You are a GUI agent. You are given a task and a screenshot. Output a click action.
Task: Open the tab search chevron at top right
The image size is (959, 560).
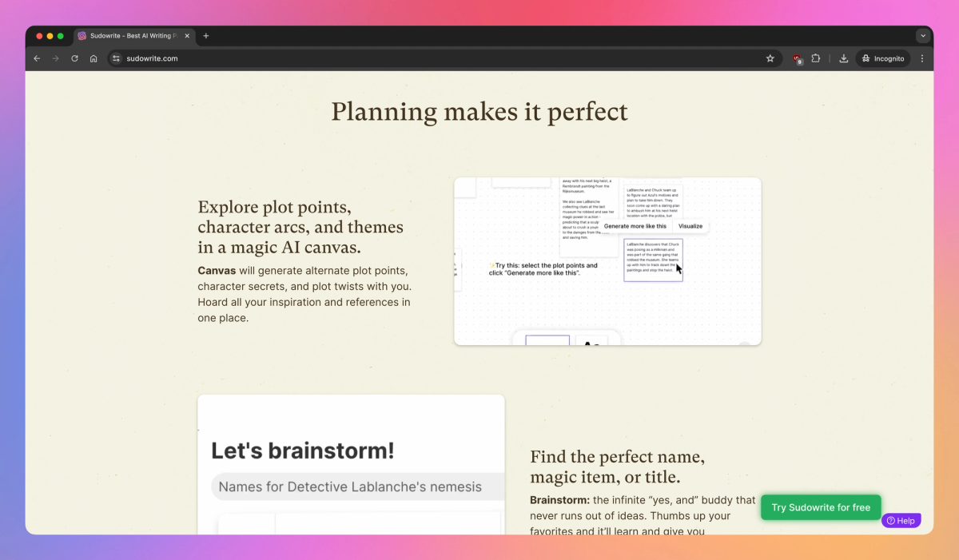coord(922,35)
